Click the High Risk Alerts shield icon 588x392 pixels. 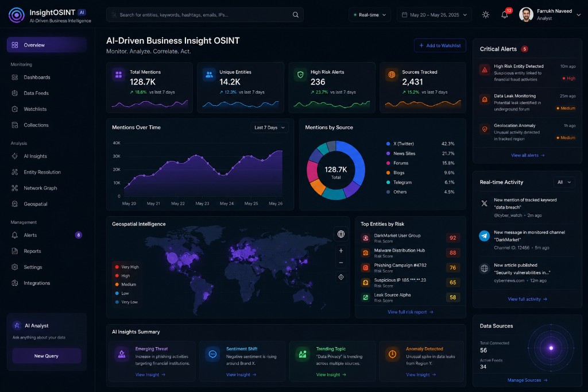300,75
